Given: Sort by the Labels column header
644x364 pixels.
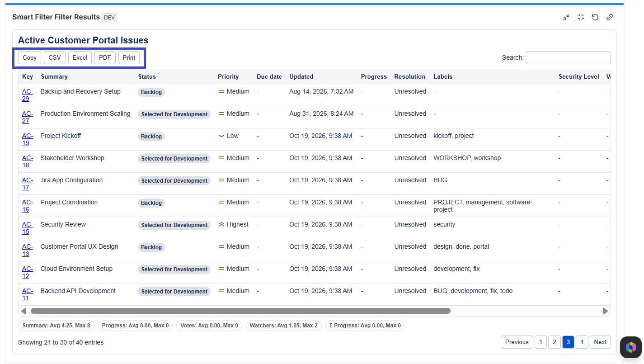Looking at the screenshot, I should tap(443, 77).
